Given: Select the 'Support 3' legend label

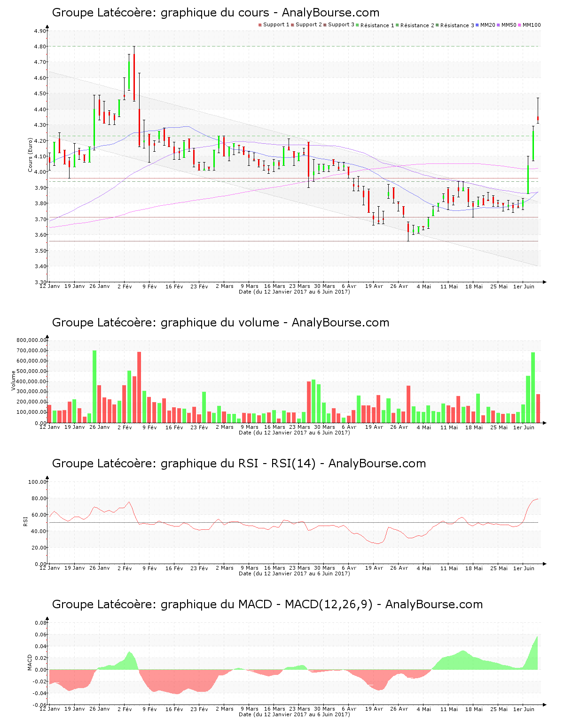Looking at the screenshot, I should point(341,25).
